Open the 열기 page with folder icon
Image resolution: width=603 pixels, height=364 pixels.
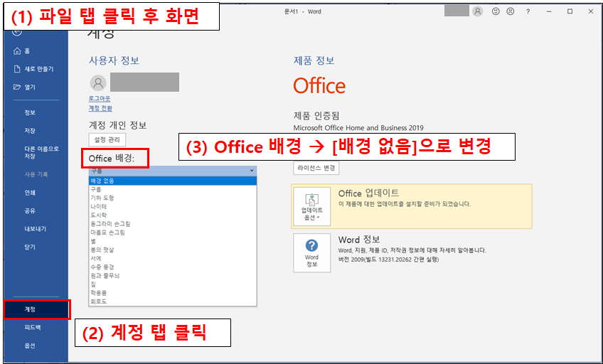pyautogui.click(x=25, y=87)
